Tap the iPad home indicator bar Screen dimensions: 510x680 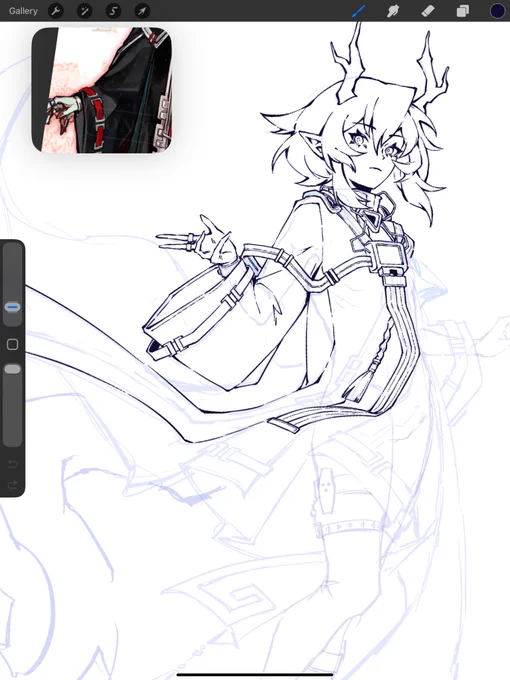pos(255,674)
